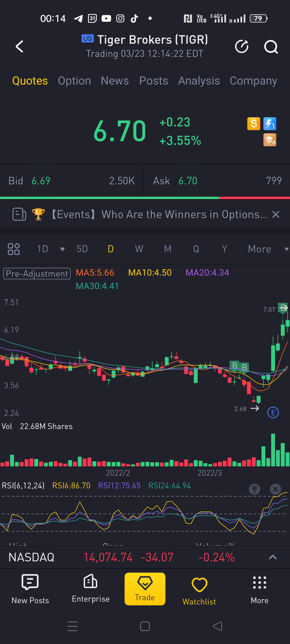Image resolution: width=290 pixels, height=644 pixels.
Task: Tap the bid-ask ratio bar
Action: point(145,198)
